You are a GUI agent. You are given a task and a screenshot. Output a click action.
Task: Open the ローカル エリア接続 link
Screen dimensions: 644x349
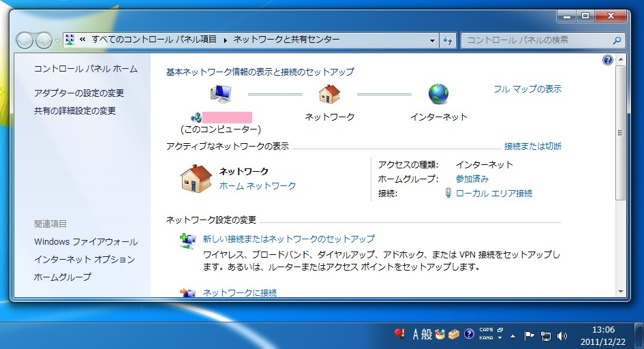pos(493,194)
